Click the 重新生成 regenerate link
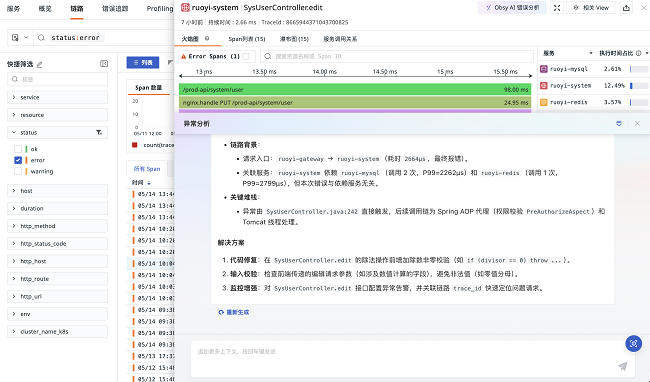The width and height of the screenshot is (650, 382). coord(234,312)
